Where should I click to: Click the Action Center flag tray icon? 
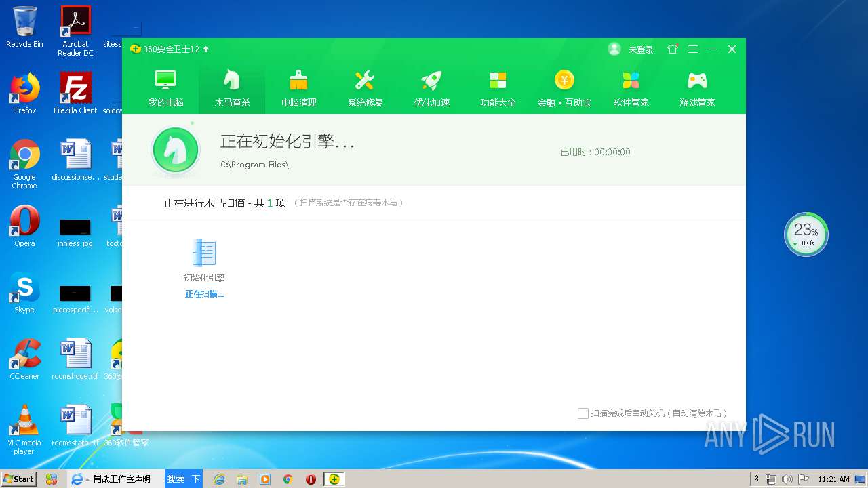(x=804, y=479)
